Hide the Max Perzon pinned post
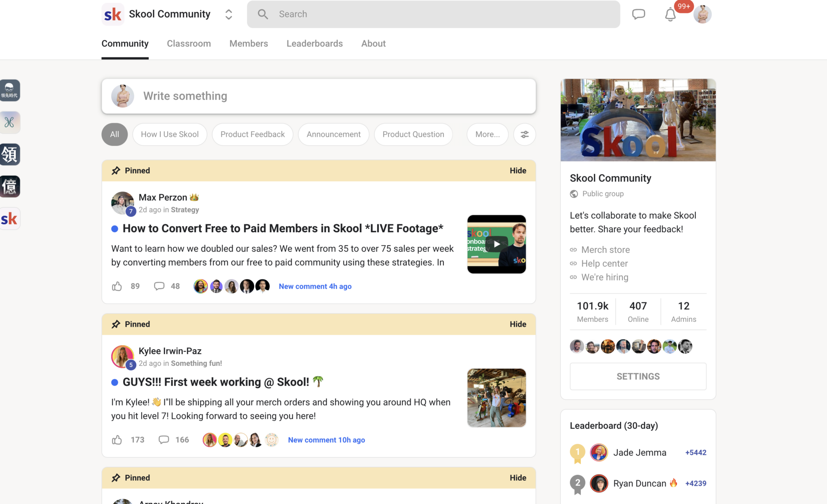Image resolution: width=827 pixels, height=504 pixels. pos(518,170)
